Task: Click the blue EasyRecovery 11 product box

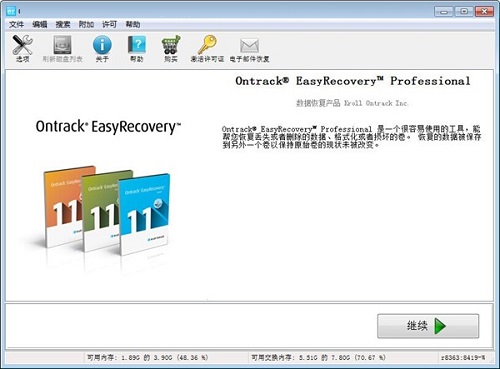Action: tap(145, 214)
